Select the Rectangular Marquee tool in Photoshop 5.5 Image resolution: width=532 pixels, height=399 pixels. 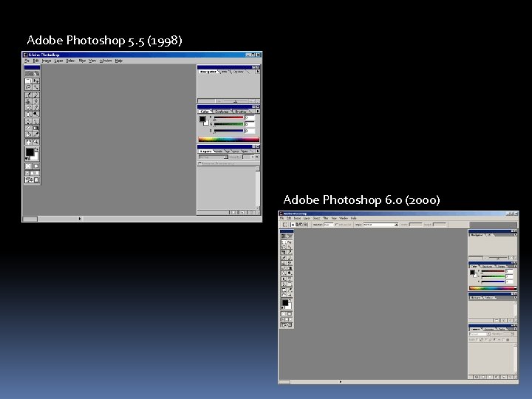pyautogui.click(x=28, y=81)
